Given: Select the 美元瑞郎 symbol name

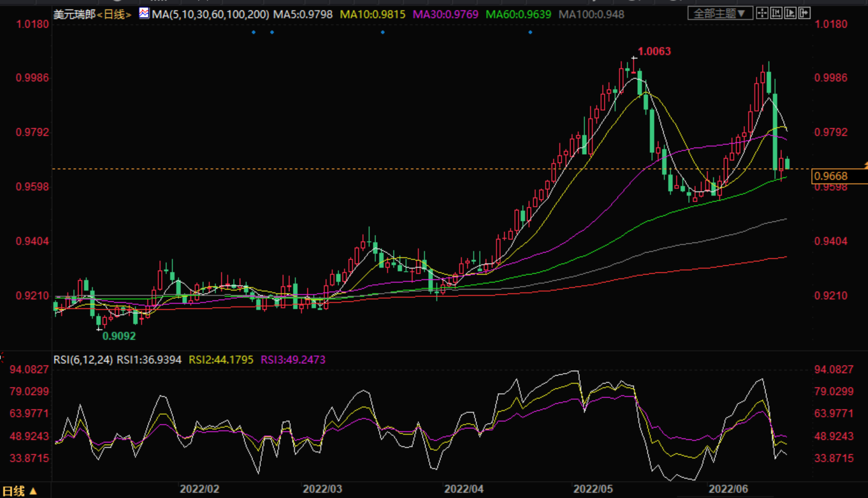Looking at the screenshot, I should pyautogui.click(x=74, y=14).
